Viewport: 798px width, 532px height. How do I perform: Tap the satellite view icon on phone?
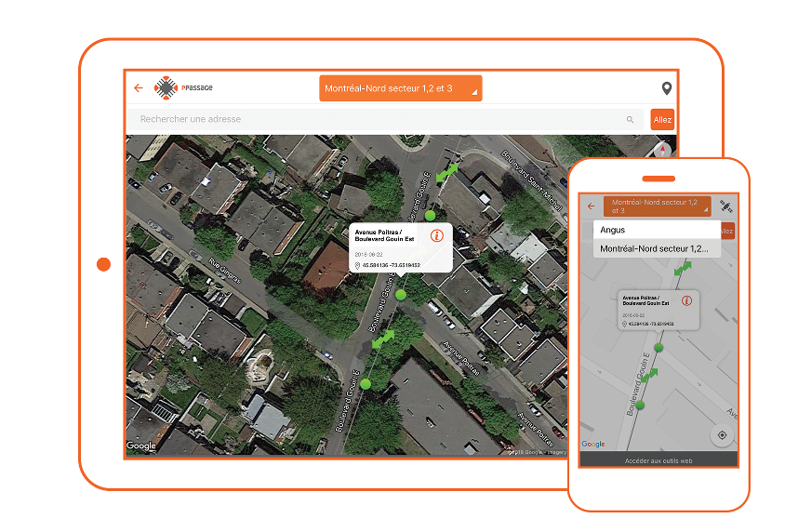tap(725, 207)
